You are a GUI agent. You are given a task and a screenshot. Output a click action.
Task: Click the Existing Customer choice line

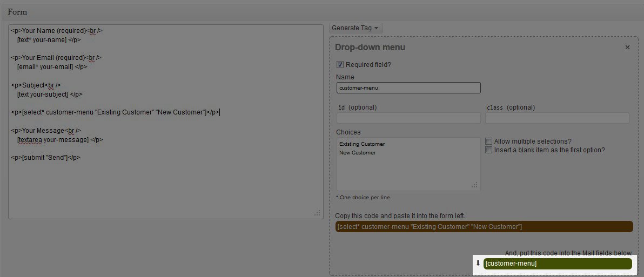362,144
